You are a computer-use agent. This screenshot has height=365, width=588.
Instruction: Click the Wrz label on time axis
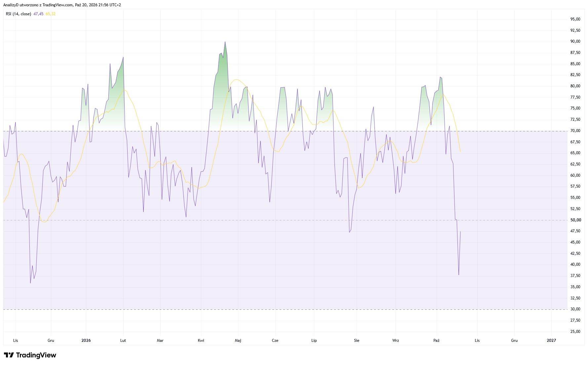click(396, 341)
